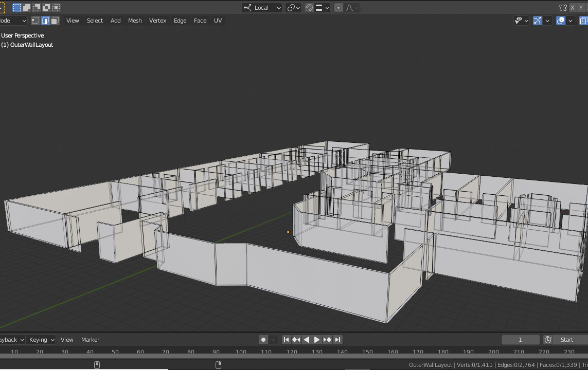Click the current frame number field
Screen dimensions: 588x370
pos(520,340)
